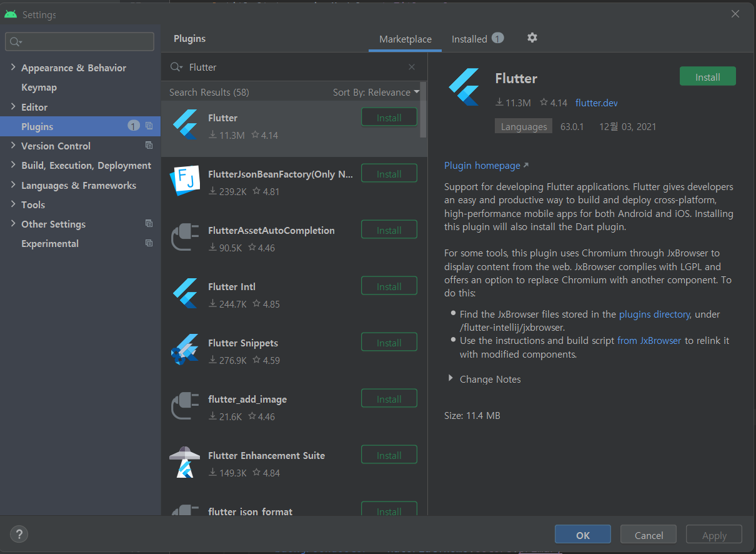756x554 pixels.
Task: Click the Flutter Enhancement Suite icon
Action: click(185, 462)
